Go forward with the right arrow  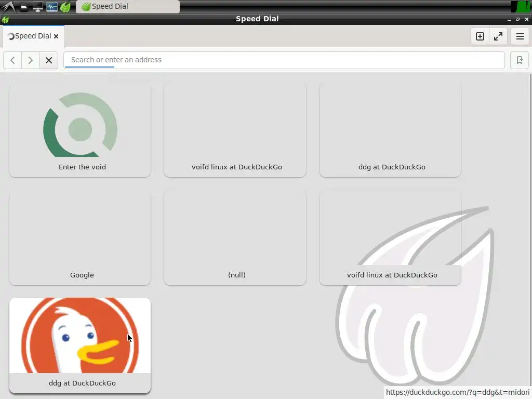[x=31, y=60]
